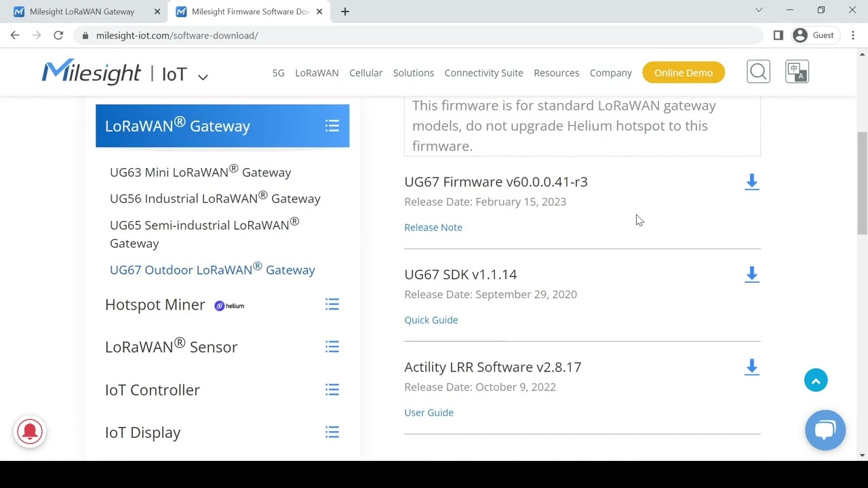
Task: Click the page vertical scrollbar thumb
Action: tap(862, 183)
